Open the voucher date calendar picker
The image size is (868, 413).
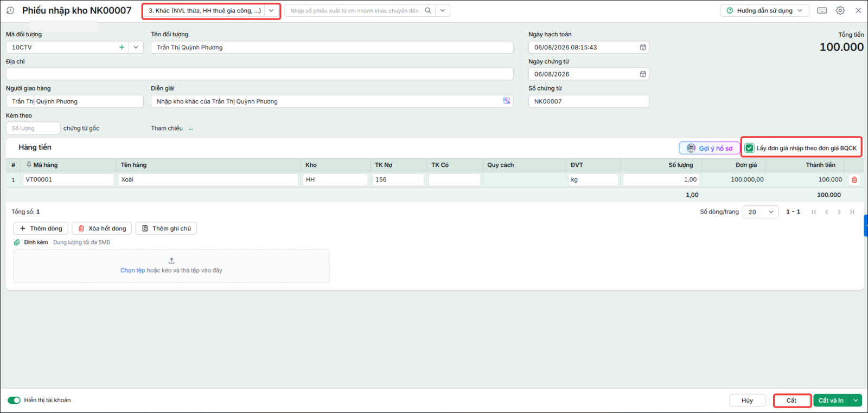(643, 74)
